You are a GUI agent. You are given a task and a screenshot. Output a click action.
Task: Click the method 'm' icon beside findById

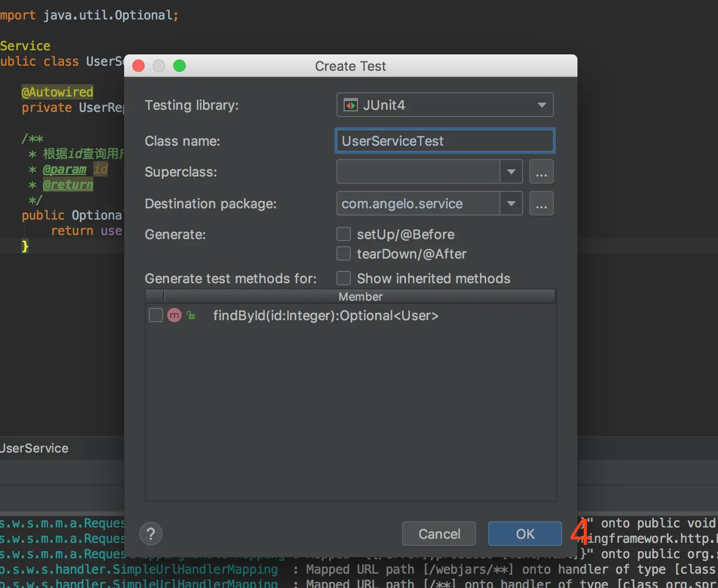(174, 315)
